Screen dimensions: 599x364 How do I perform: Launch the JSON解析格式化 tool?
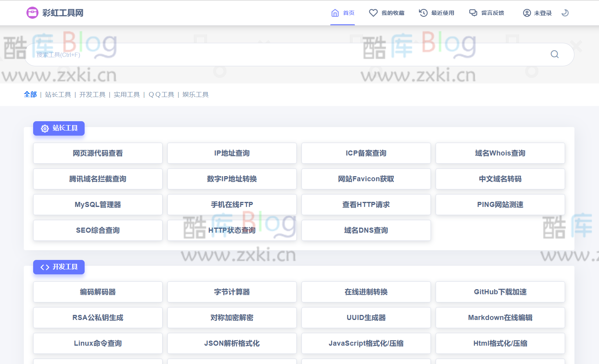coord(232,343)
